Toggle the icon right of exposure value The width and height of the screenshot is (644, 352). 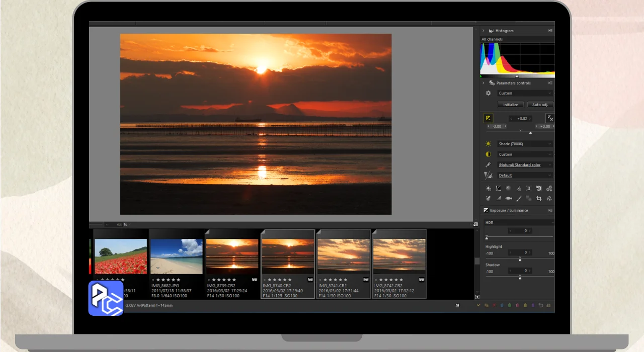550,118
